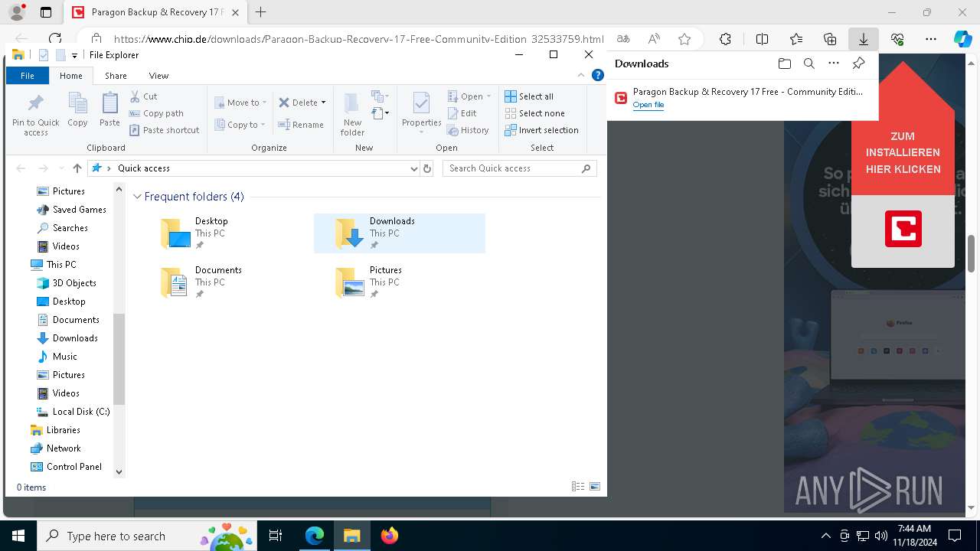Select Local Disk (C:) in tree
Screen dimensions: 980x551
point(73,412)
